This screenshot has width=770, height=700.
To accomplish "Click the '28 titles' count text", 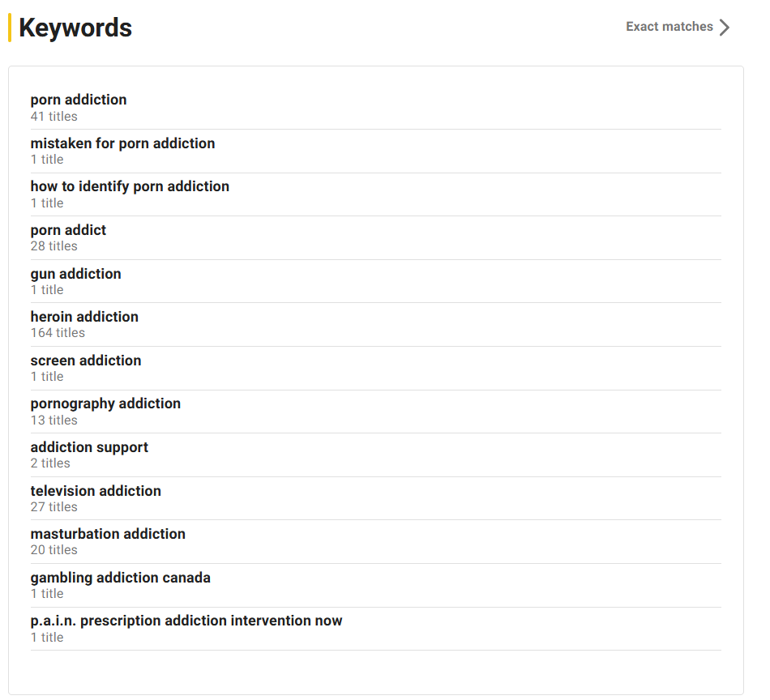I will point(54,246).
